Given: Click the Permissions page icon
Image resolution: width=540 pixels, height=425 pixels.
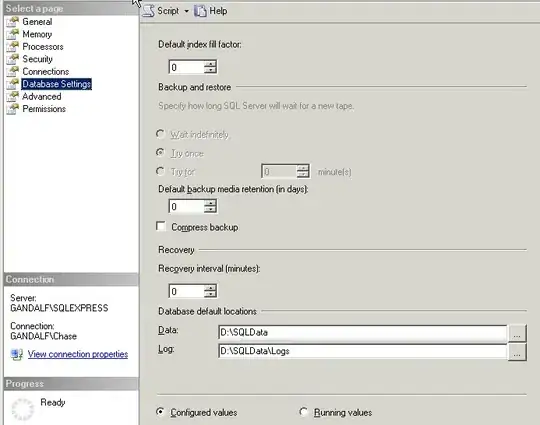Looking at the screenshot, I should point(13,109).
